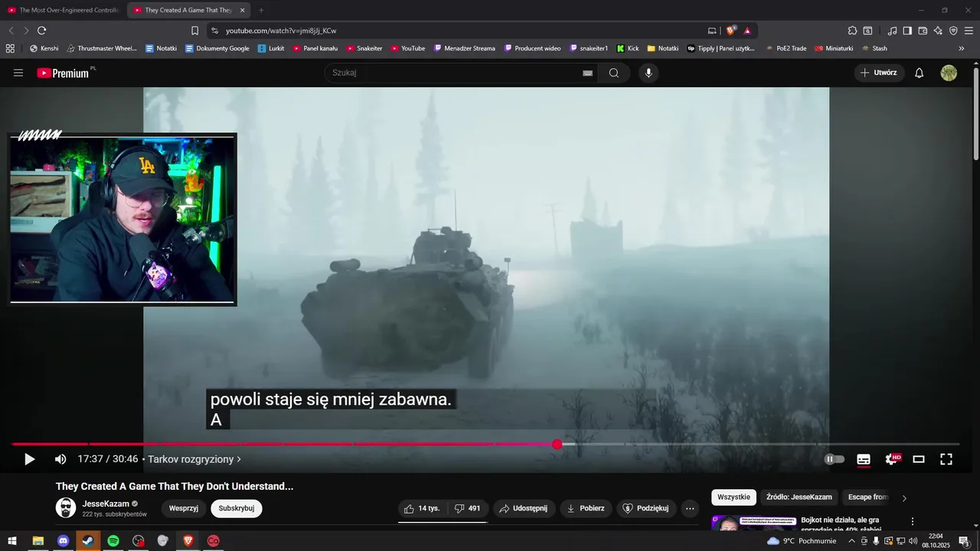Open the Brave Rewards triangle icon

747,31
